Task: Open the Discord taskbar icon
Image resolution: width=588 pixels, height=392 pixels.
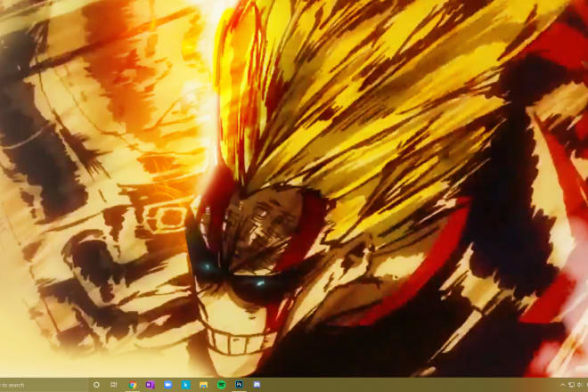Action: (x=257, y=385)
